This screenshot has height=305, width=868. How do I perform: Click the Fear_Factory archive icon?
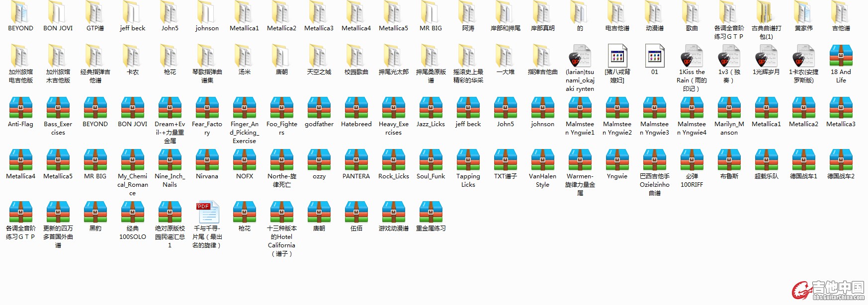click(207, 108)
